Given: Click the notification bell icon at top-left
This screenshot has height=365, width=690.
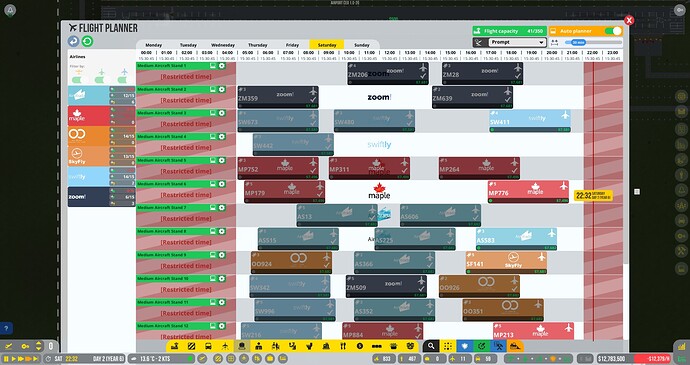Looking at the screenshot, I should click(x=10, y=11).
